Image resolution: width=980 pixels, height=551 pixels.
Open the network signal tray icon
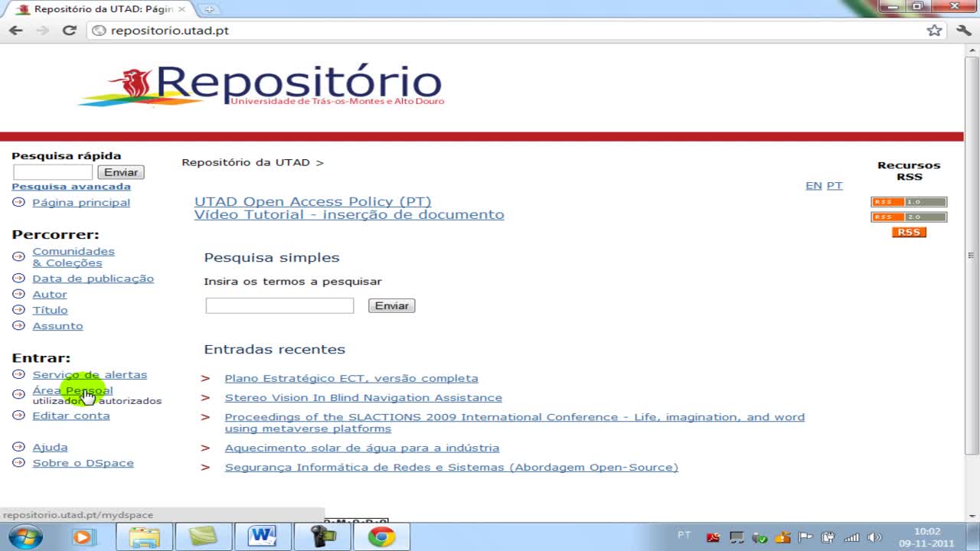(x=851, y=537)
